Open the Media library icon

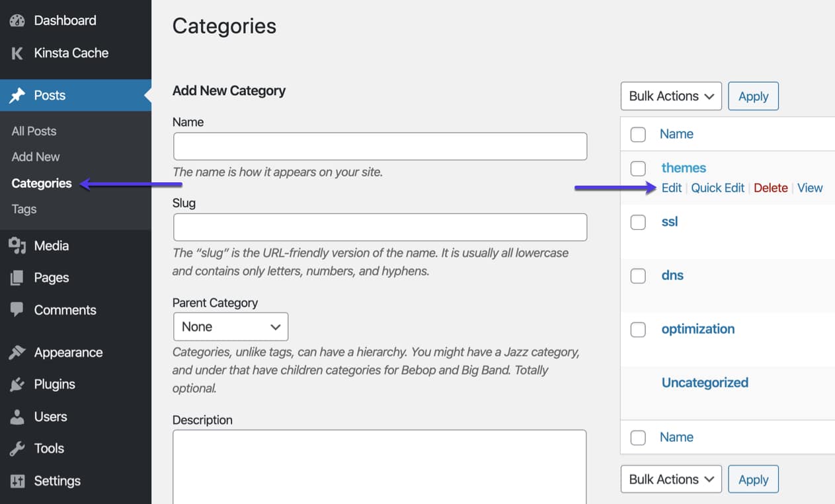point(17,245)
